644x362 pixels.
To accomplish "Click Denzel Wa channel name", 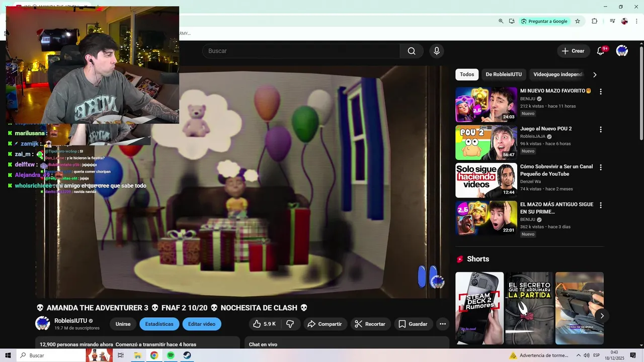I will (530, 182).
